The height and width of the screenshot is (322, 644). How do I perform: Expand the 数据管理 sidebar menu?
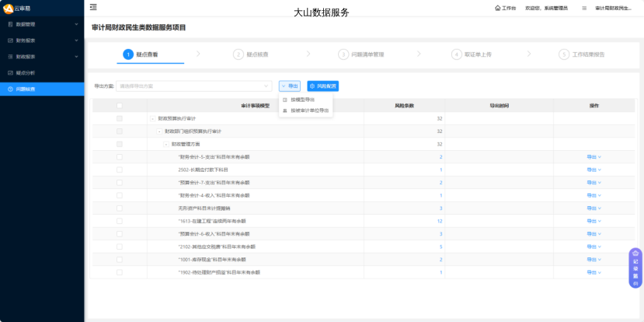coord(42,24)
